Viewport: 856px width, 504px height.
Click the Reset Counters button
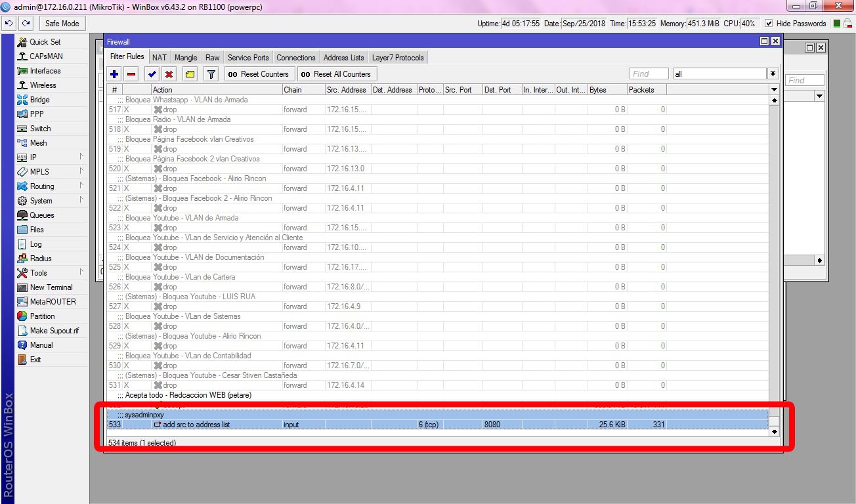259,74
